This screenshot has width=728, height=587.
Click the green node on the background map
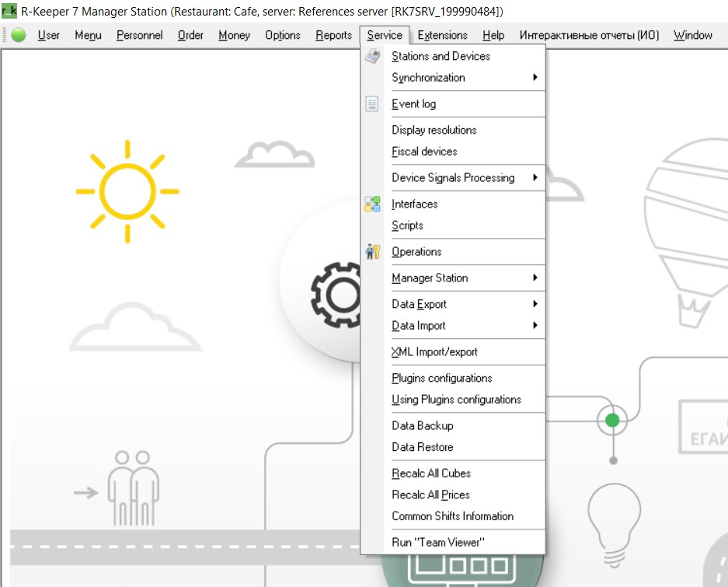(x=612, y=421)
